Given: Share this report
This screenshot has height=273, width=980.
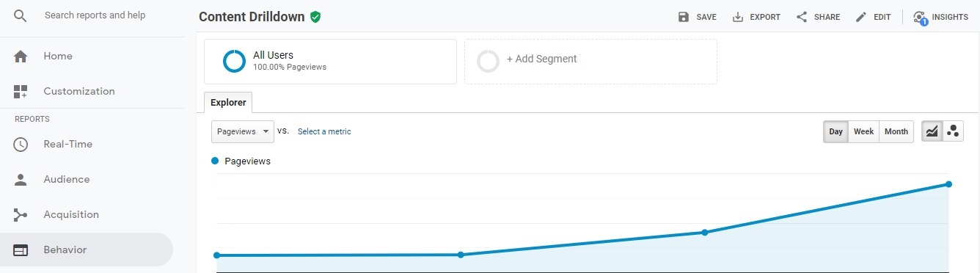Looking at the screenshot, I should click(819, 17).
